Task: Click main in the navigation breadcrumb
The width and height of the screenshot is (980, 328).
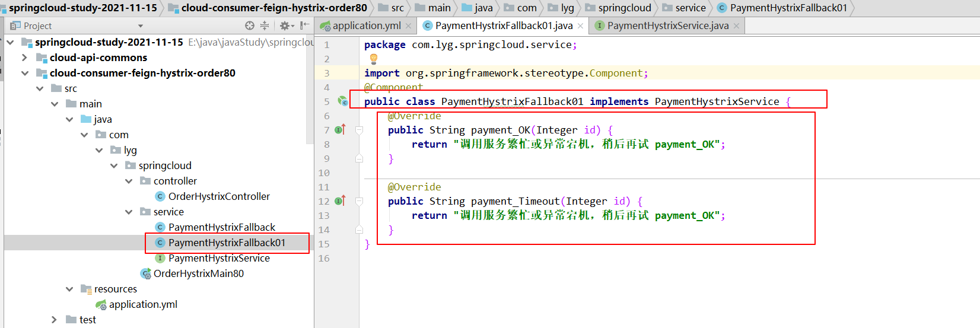Action: [x=440, y=8]
